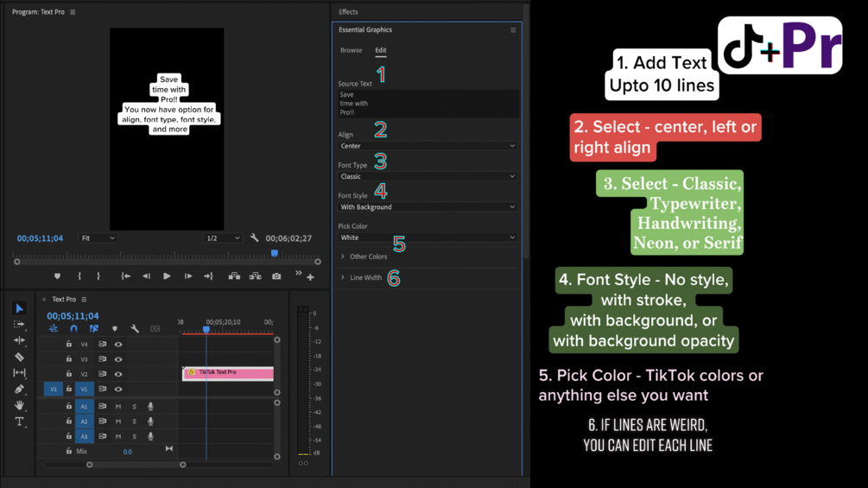Viewport: 868px width, 488px height.
Task: Close the Text Pro sequence tab
Action: (x=44, y=300)
